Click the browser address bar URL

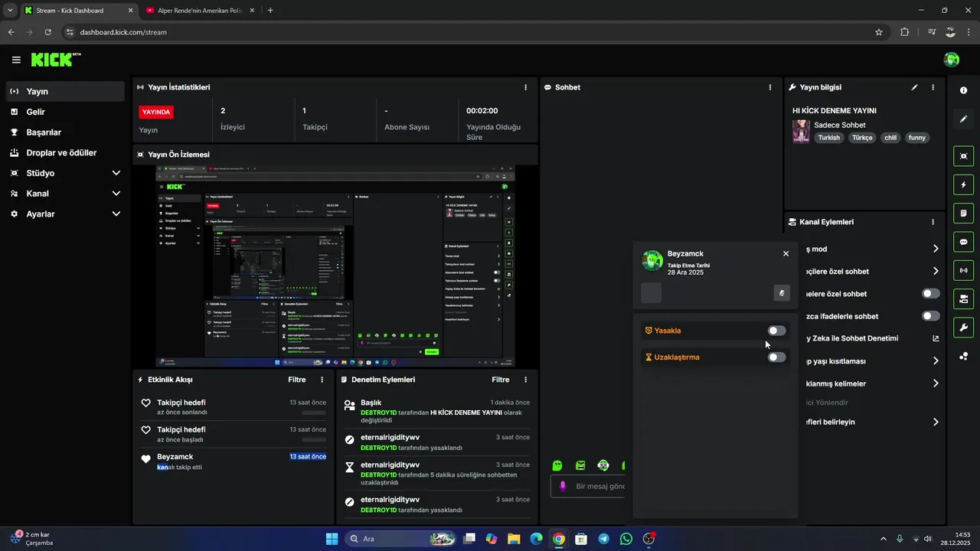click(x=123, y=32)
